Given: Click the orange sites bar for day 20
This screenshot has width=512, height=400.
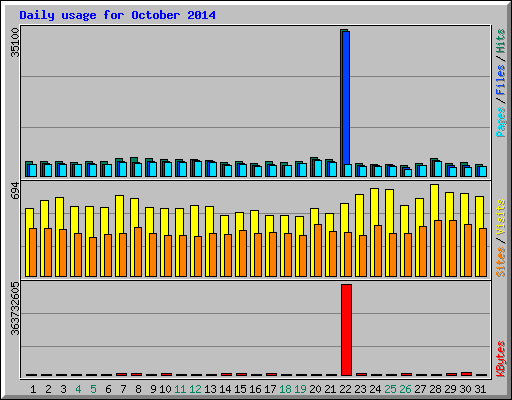Looking at the screenshot, I should point(318,250).
